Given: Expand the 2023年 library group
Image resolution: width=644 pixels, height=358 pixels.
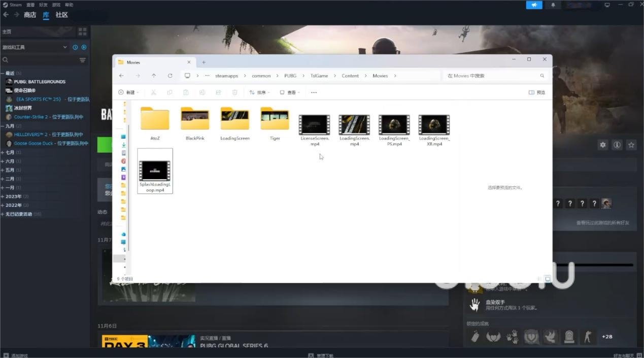Looking at the screenshot, I should (14, 197).
